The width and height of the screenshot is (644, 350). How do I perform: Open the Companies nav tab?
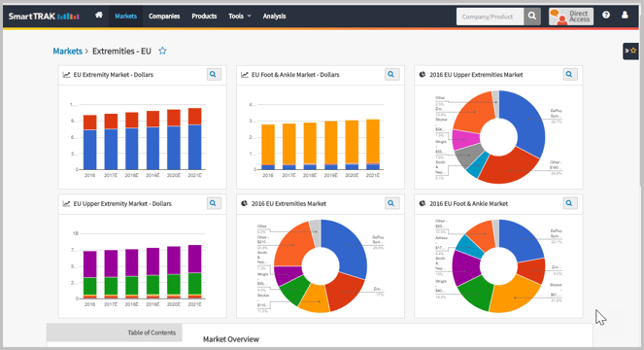click(x=164, y=17)
